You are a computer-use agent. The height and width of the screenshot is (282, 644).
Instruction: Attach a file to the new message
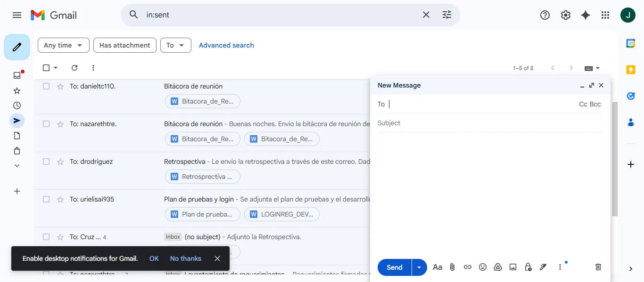(452, 267)
